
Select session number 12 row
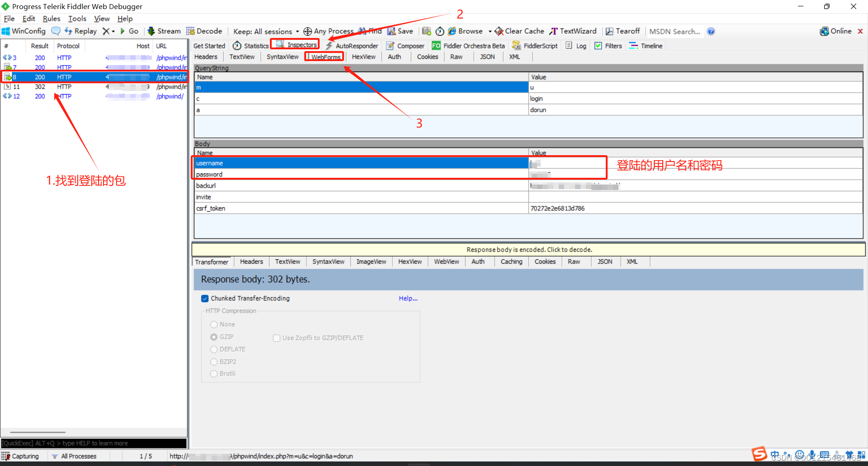pyautogui.click(x=94, y=96)
